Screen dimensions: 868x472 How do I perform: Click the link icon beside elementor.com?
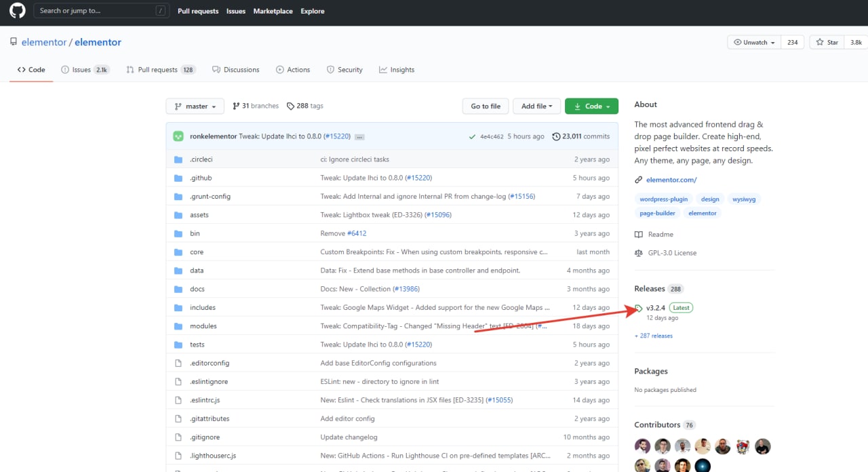(638, 180)
